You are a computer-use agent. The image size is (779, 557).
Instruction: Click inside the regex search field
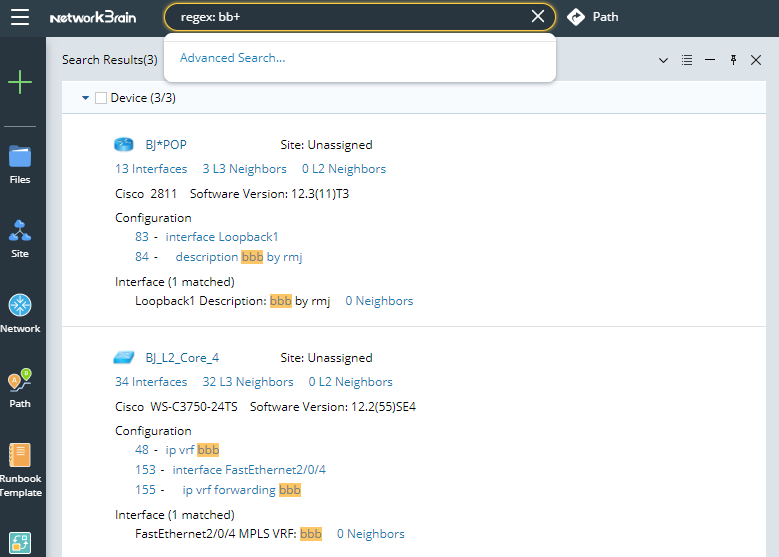[x=350, y=17]
